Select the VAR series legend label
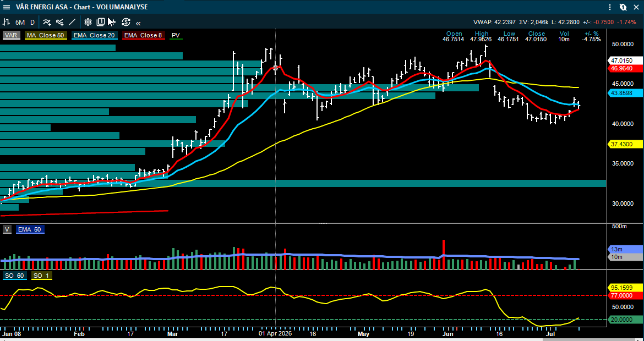 tap(11, 35)
